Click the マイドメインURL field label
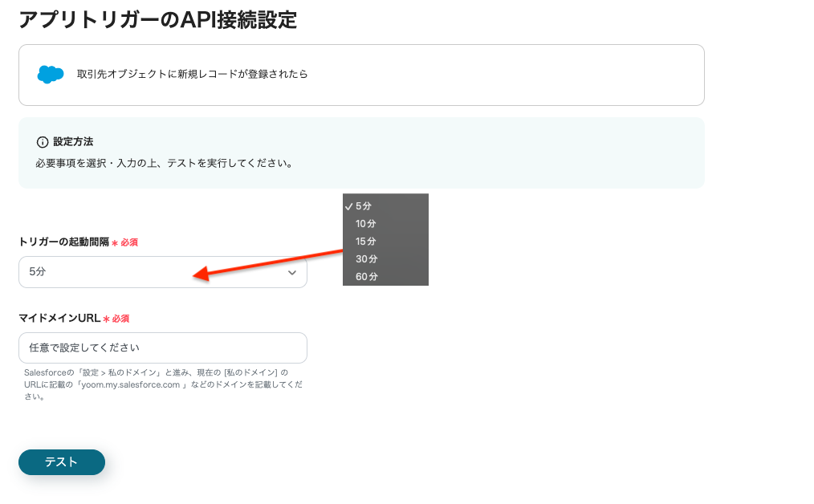 59,319
